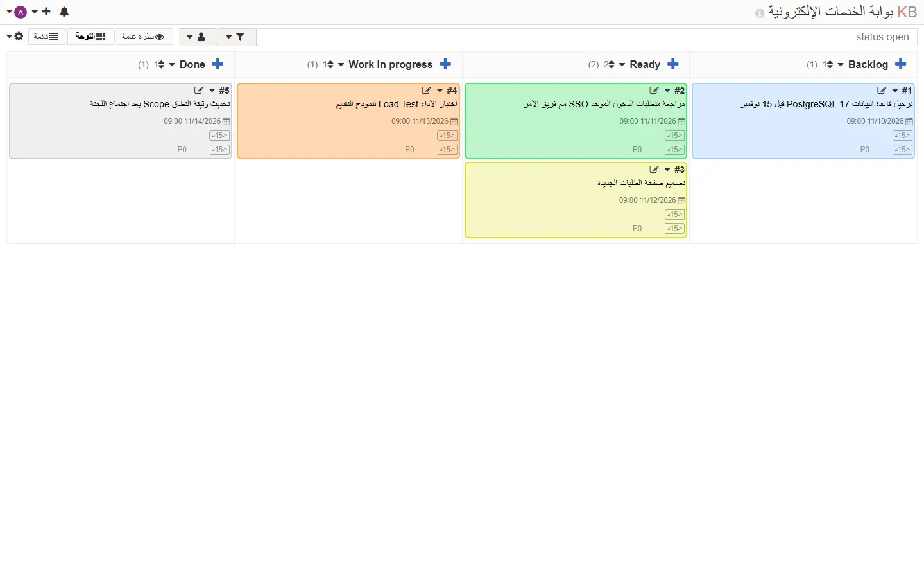The width and height of the screenshot is (924, 578).
Task: Open notifications via the bell icon
Action: coord(64,12)
